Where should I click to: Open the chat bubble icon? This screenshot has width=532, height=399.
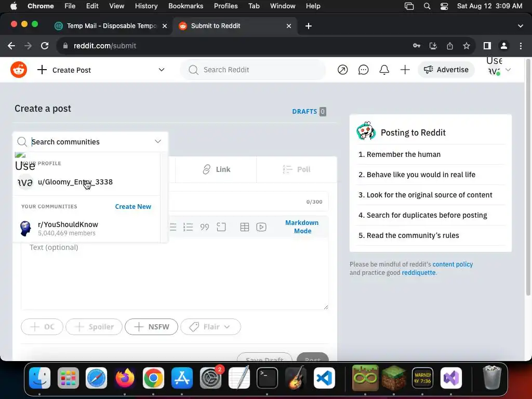pos(363,70)
